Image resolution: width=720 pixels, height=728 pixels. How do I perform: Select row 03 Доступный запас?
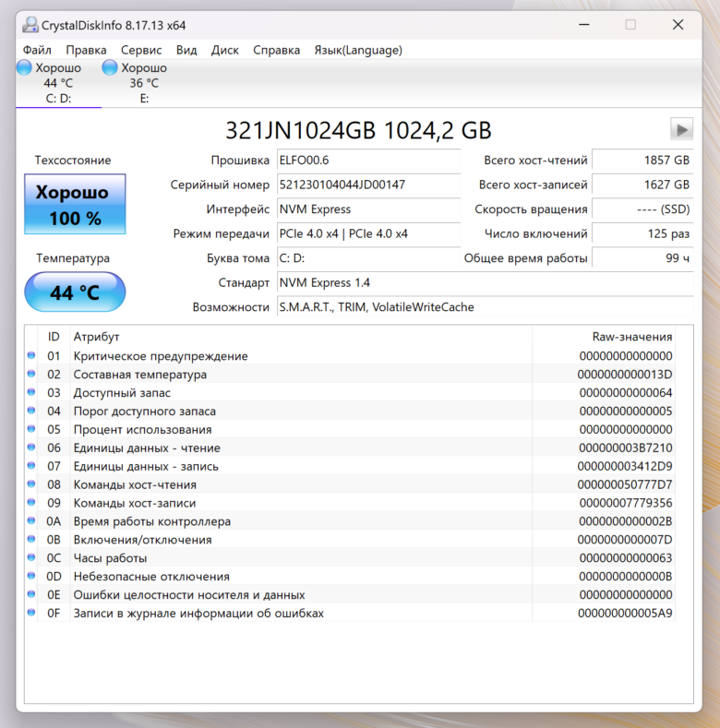(350, 393)
